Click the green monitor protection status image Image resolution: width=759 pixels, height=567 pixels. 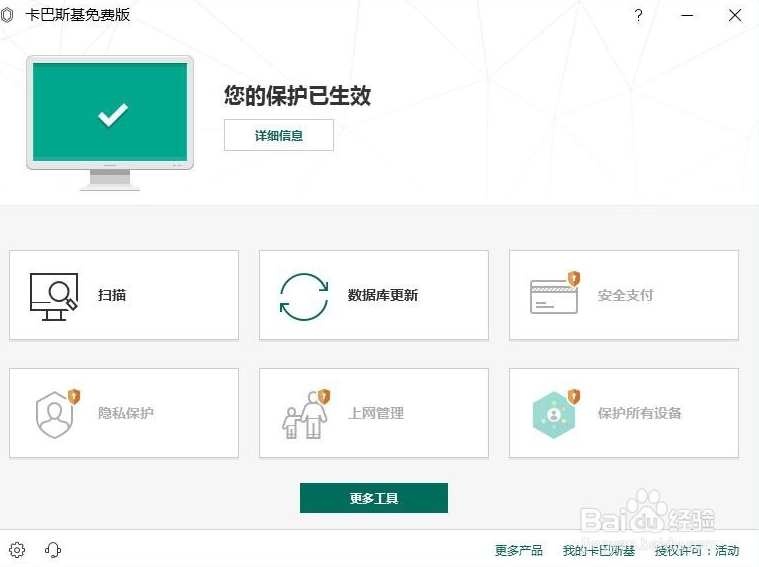coord(110,123)
